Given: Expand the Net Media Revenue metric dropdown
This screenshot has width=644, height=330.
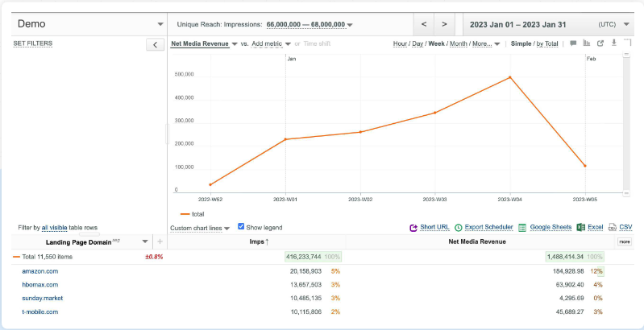Looking at the screenshot, I should 235,43.
